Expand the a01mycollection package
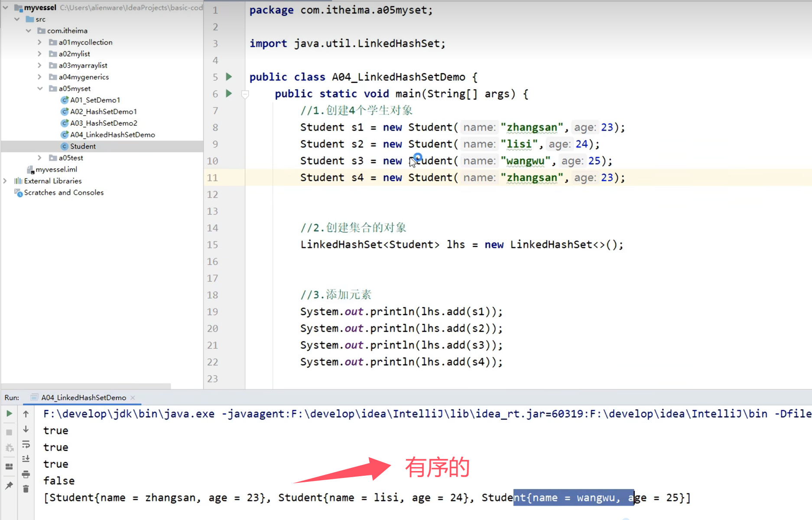This screenshot has width=812, height=520. click(40, 42)
